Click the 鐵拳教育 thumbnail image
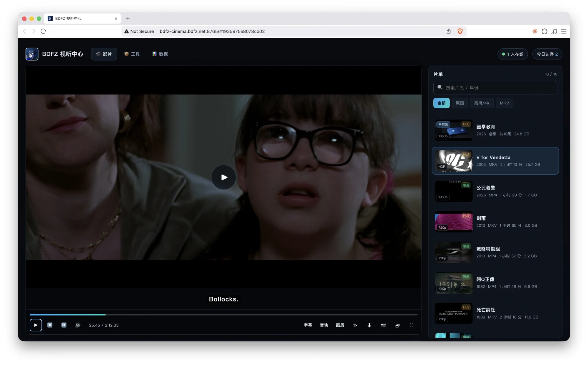588x365 pixels. (x=454, y=130)
